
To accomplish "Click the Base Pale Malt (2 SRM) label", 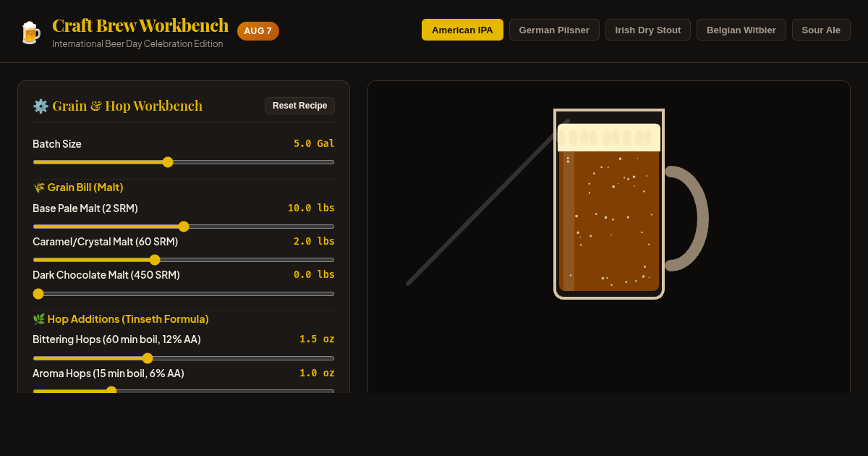I will click(x=85, y=208).
